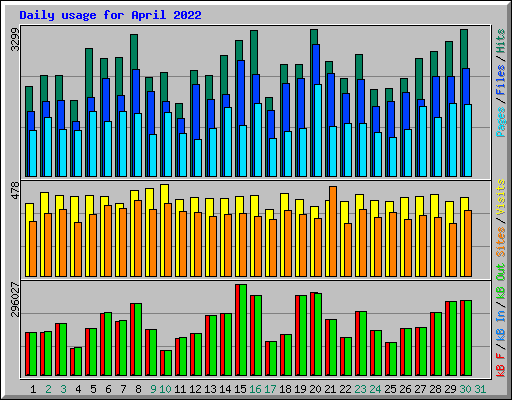Viewport: 512px width, 400px height.
Task: Click the 3299 hits axis value
Action: point(15,39)
